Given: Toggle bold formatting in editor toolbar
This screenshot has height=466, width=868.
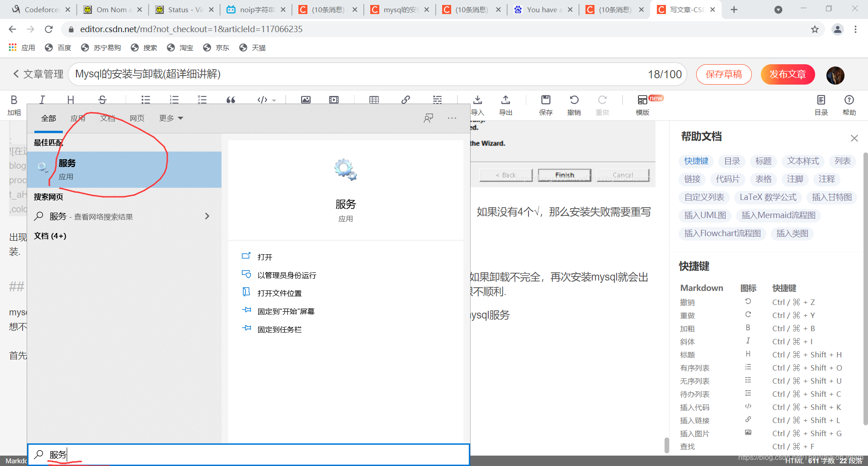Looking at the screenshot, I should coord(14,100).
